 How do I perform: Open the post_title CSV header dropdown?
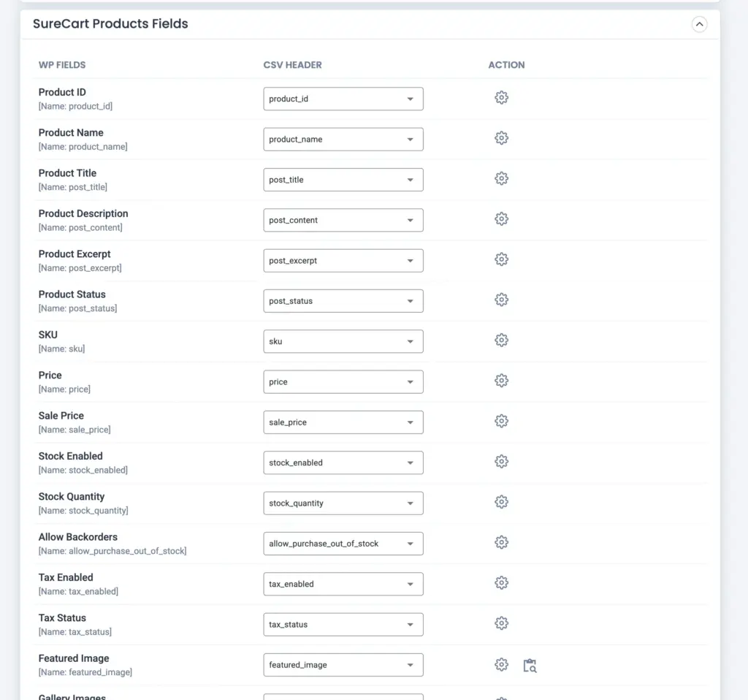click(x=343, y=179)
